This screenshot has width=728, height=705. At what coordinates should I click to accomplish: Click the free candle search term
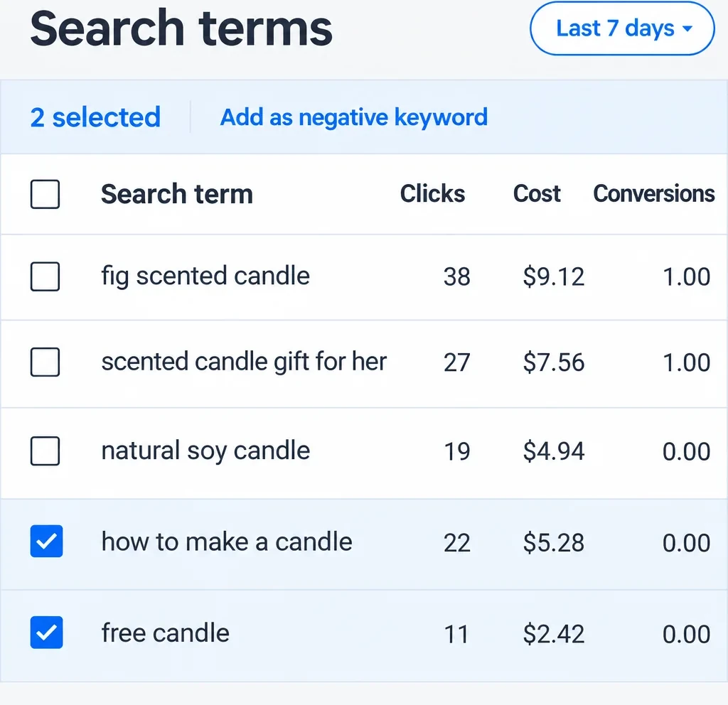(165, 633)
